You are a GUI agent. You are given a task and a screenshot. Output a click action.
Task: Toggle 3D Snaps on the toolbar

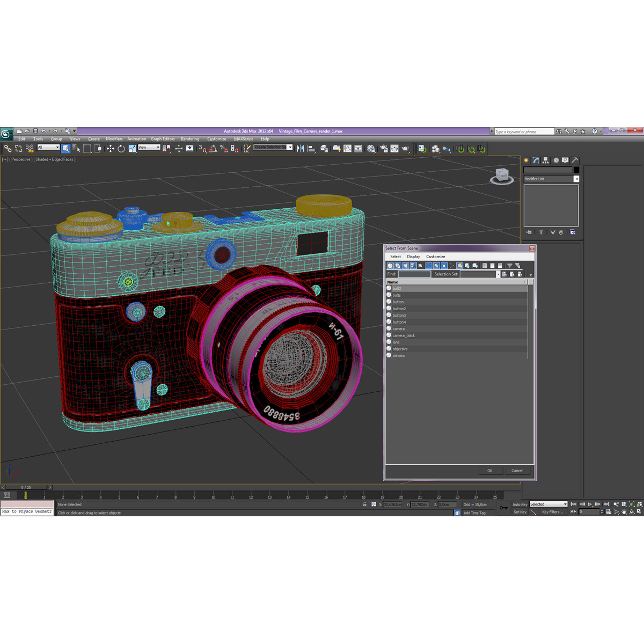[202, 149]
